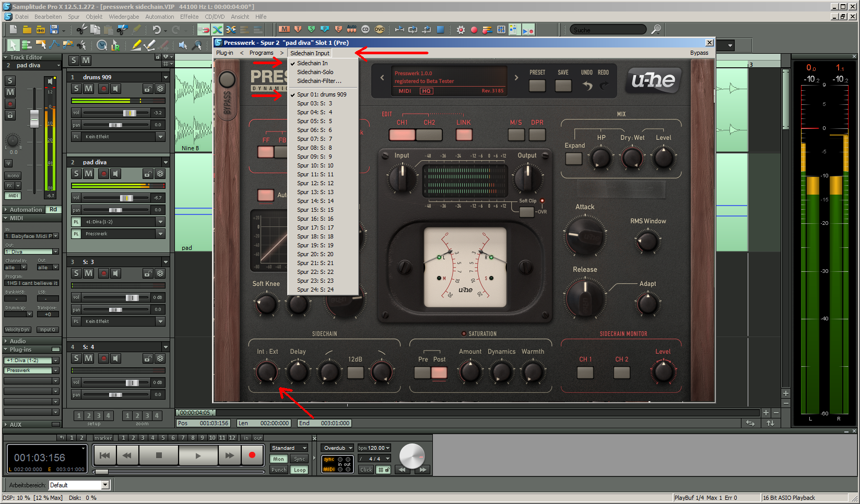Toggle the LINK channel button
The image size is (860, 504).
tap(464, 135)
